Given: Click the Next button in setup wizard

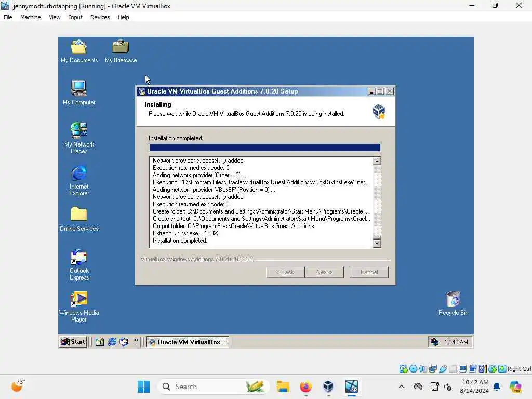Looking at the screenshot, I should click(324, 272).
